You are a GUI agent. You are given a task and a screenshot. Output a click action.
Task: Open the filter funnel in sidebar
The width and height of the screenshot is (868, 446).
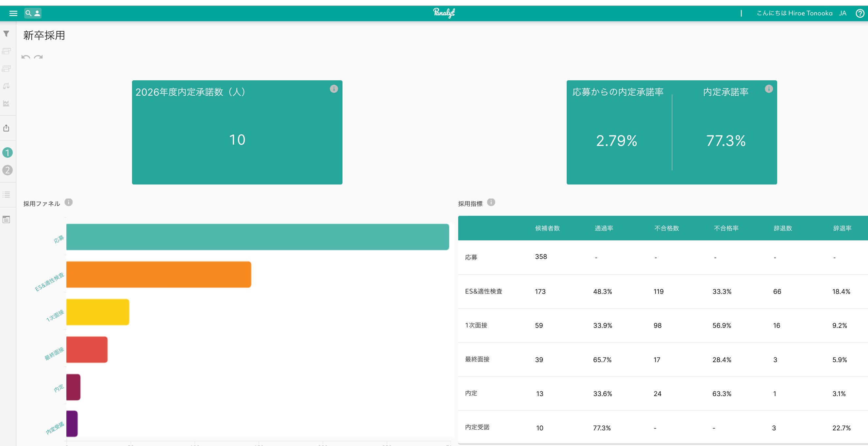pyautogui.click(x=7, y=34)
